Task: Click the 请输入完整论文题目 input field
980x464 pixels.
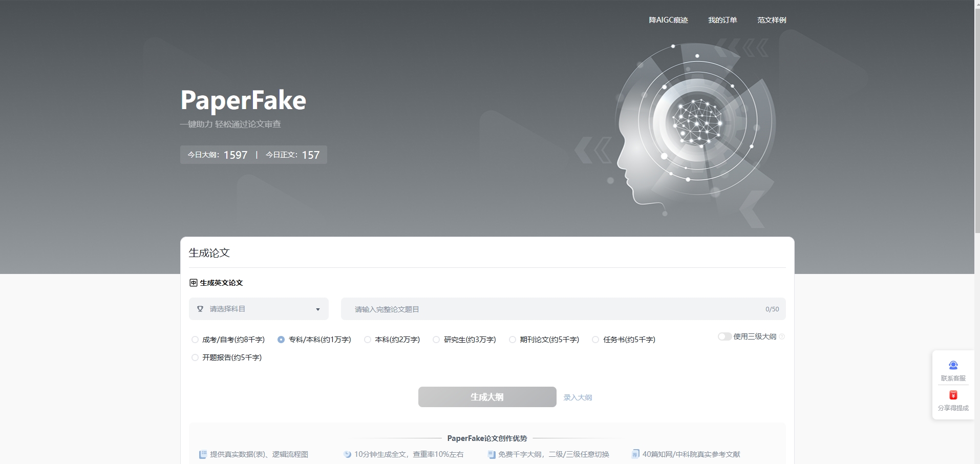Action: pos(563,309)
